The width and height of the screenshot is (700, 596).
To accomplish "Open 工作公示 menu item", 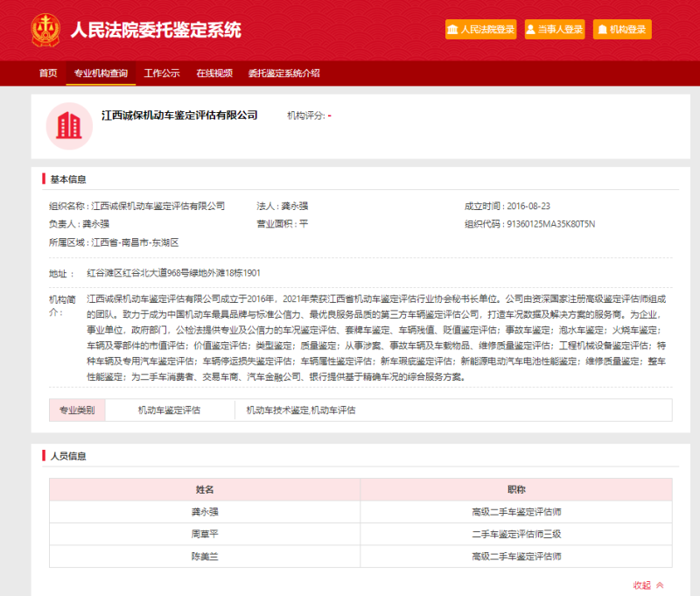I will (x=162, y=74).
